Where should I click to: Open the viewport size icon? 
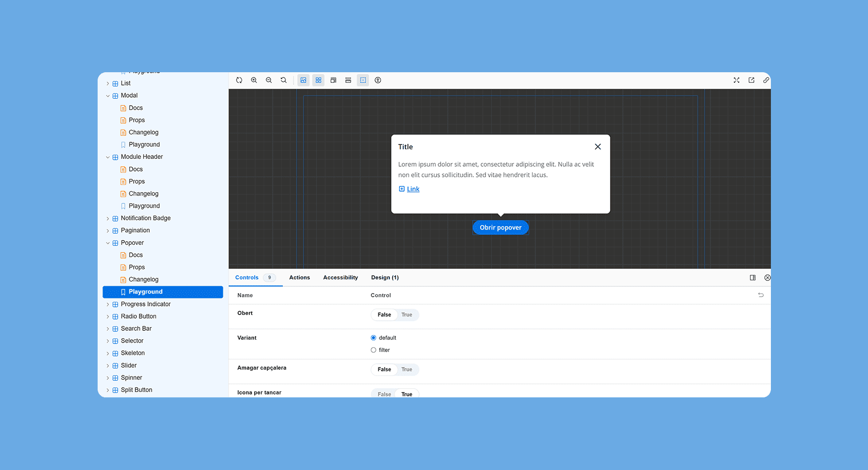[x=333, y=80]
